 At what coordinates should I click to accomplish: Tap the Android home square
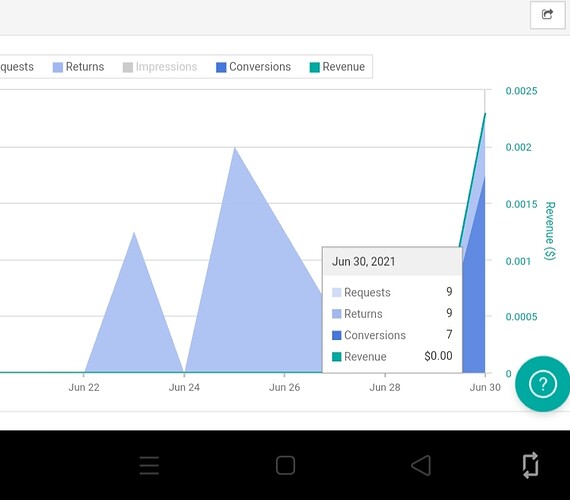coord(285,465)
